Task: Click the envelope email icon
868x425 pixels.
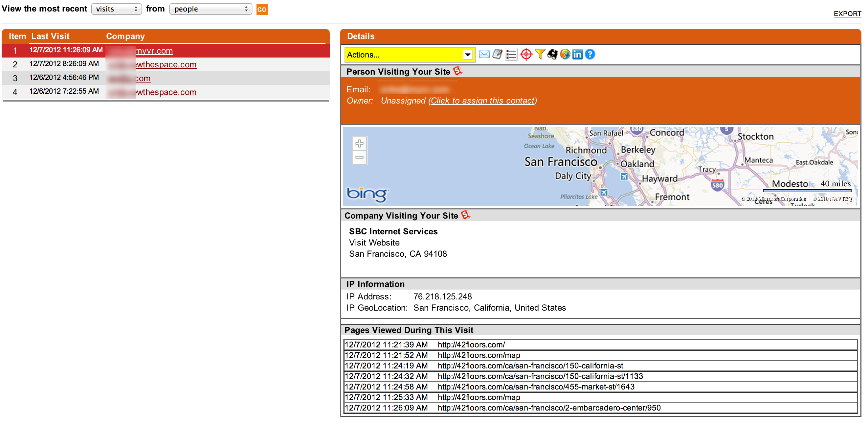Action: [484, 54]
